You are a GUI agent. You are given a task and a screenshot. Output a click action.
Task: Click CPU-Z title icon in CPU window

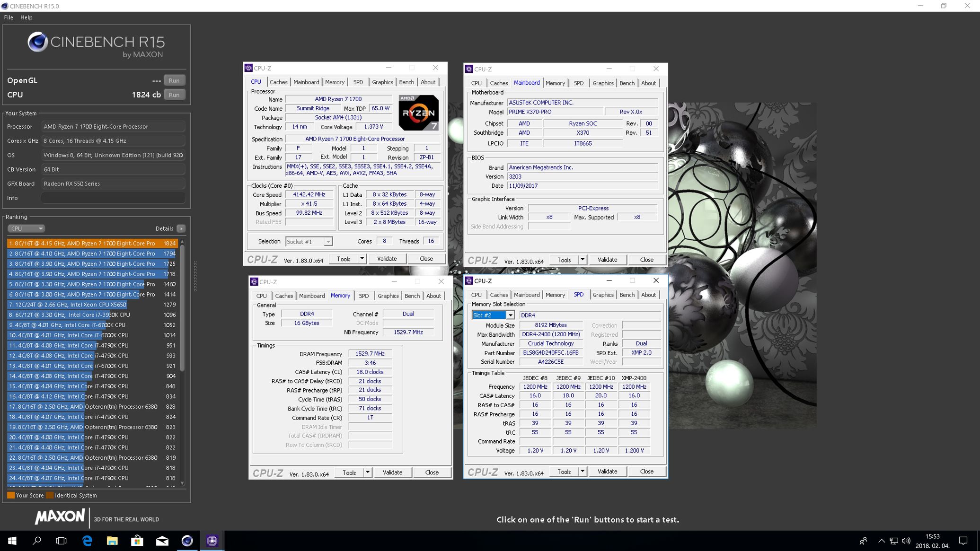click(249, 68)
